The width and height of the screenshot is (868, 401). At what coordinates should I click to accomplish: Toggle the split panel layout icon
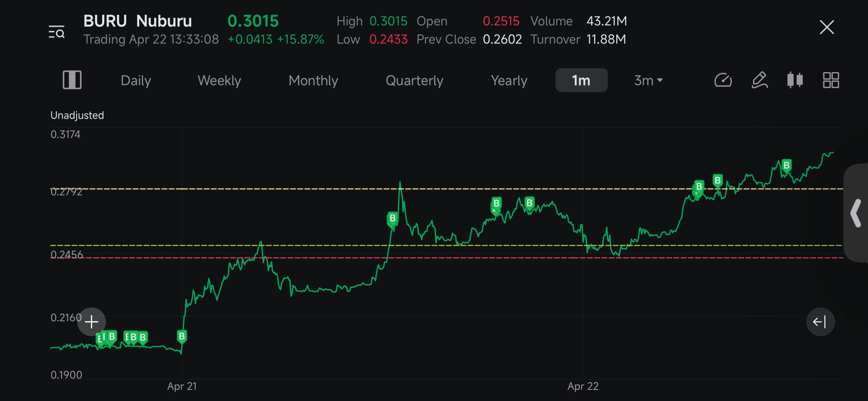72,80
